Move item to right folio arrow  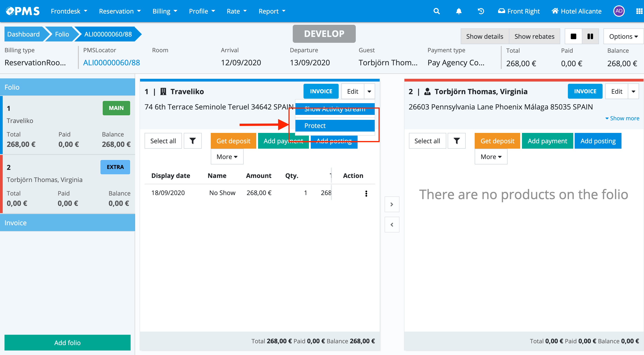coord(392,205)
